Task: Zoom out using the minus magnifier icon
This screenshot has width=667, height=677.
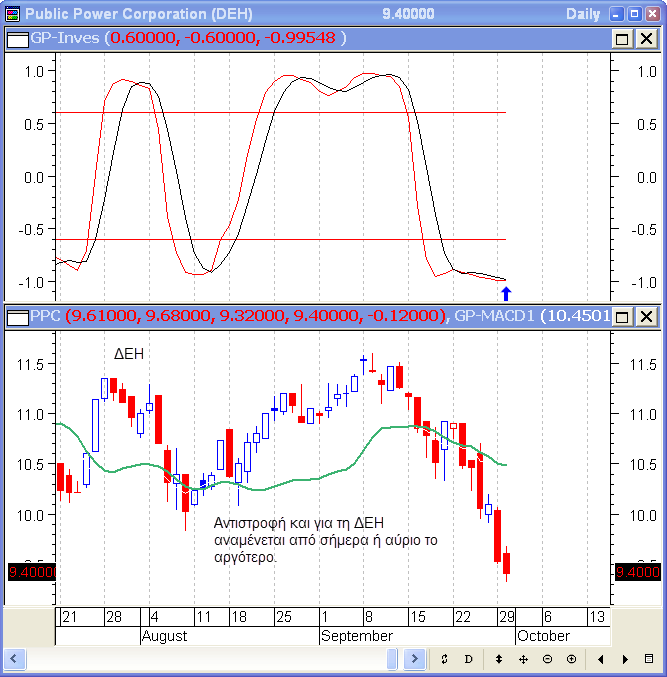Action: (547, 660)
